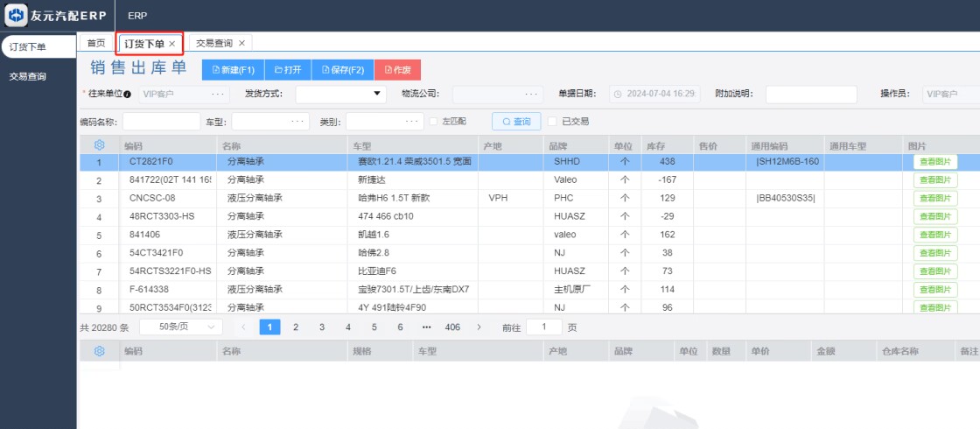
Task: Select current page 1 in pagination
Action: click(270, 327)
